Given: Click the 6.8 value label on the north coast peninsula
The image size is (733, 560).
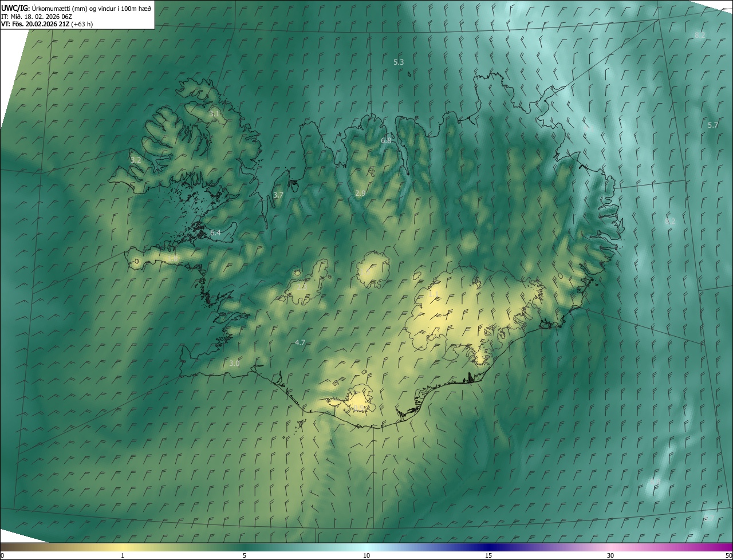Looking at the screenshot, I should tap(386, 141).
